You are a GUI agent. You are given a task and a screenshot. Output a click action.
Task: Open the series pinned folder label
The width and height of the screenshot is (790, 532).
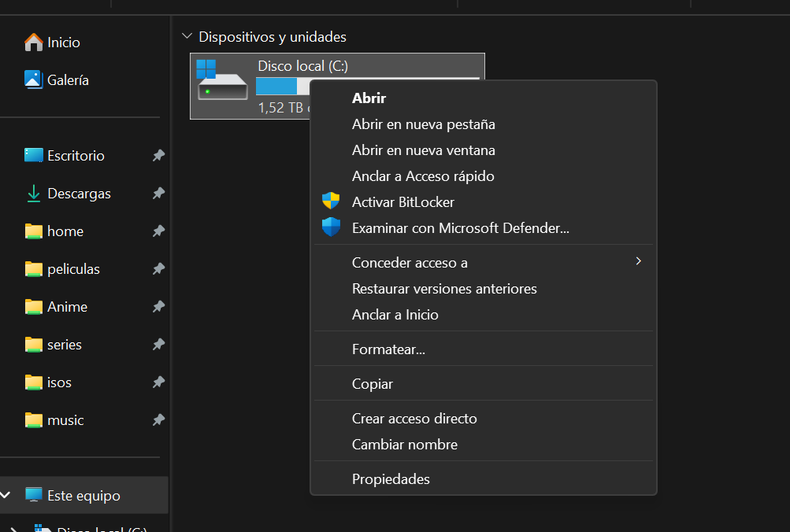[65, 344]
